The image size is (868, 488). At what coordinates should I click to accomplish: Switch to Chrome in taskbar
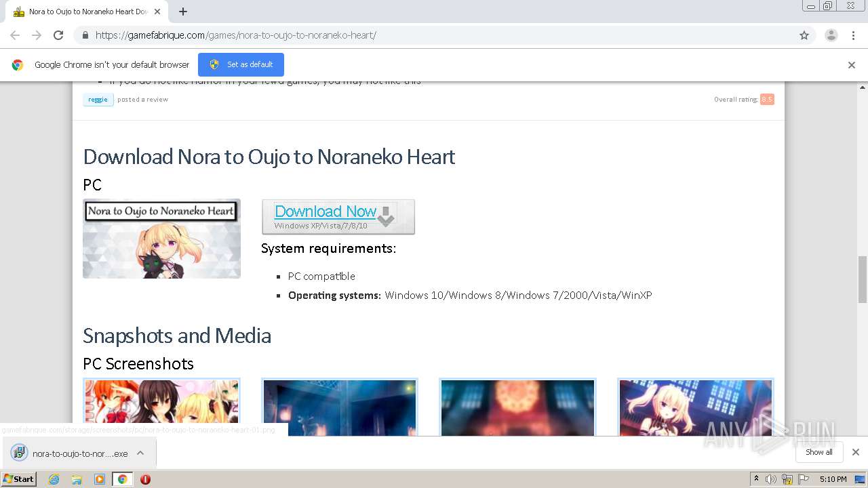122,479
